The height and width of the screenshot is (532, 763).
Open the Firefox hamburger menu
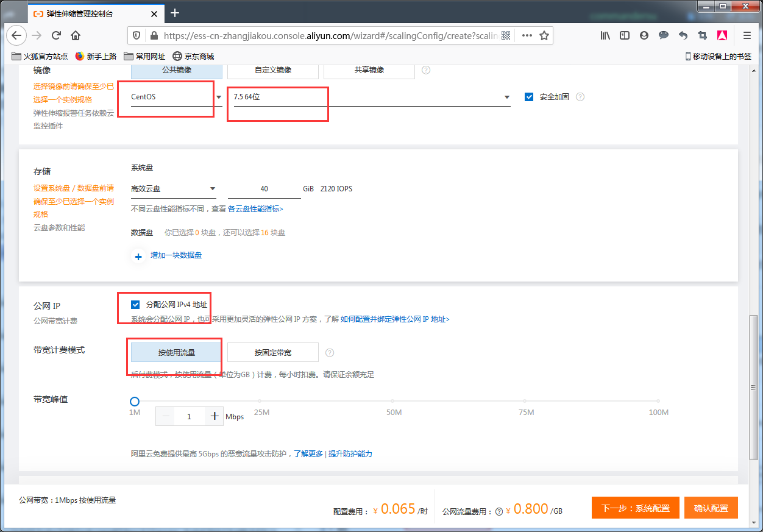747,35
